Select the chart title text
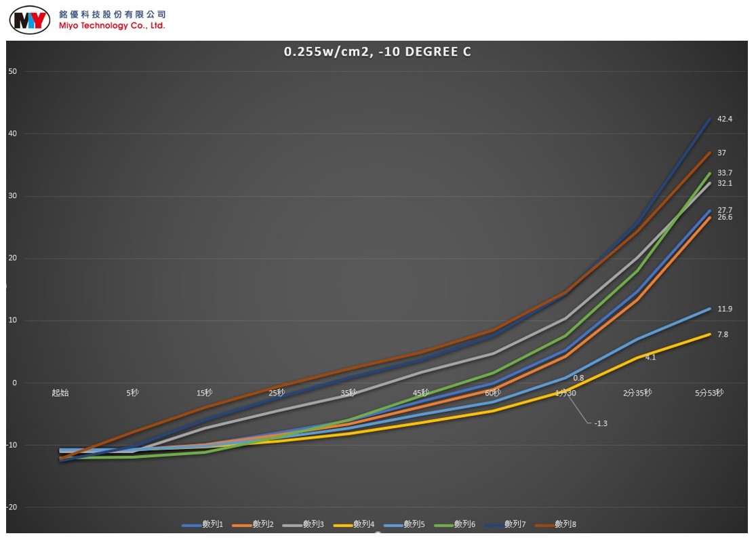 [378, 52]
